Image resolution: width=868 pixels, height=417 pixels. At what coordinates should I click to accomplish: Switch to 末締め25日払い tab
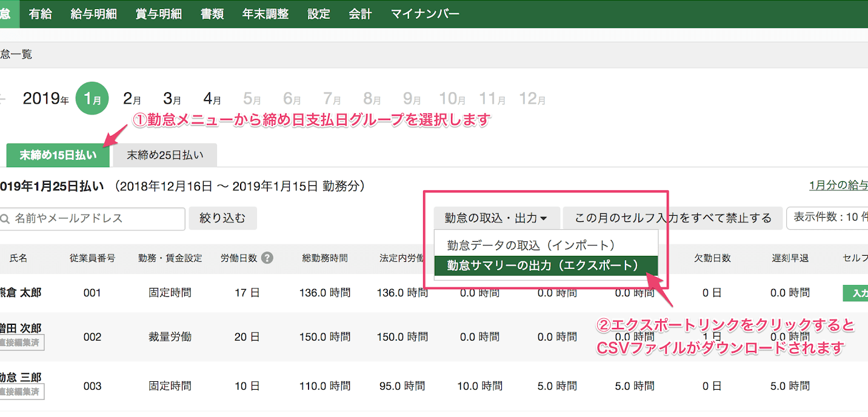coord(165,155)
